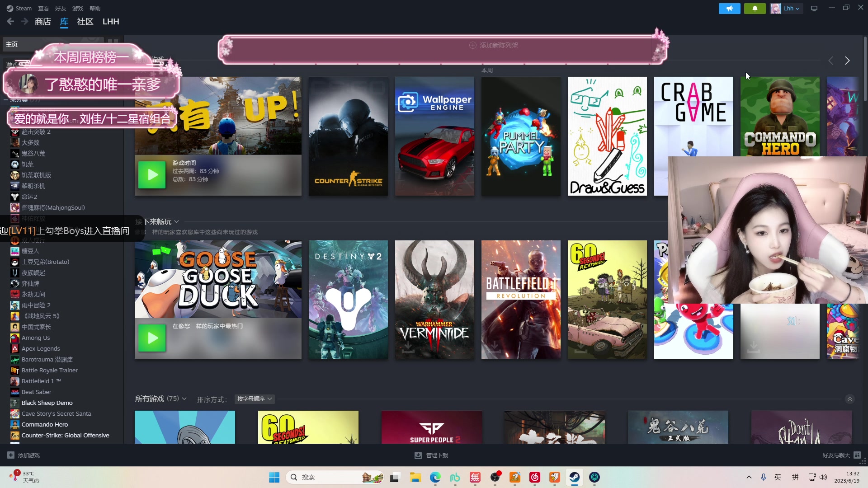Image resolution: width=868 pixels, height=488 pixels.
Task: Open Pummel Party cover
Action: coord(521,136)
